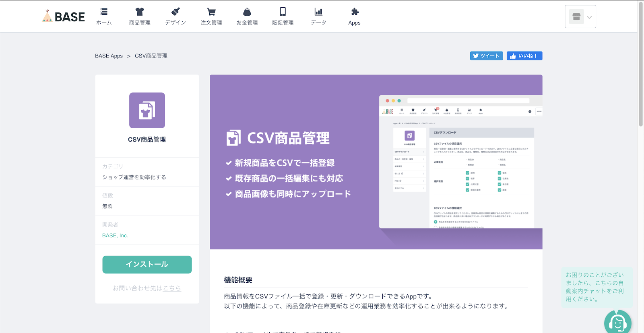Open the Apps puzzle icon
The height and width of the screenshot is (333, 644).
click(355, 12)
